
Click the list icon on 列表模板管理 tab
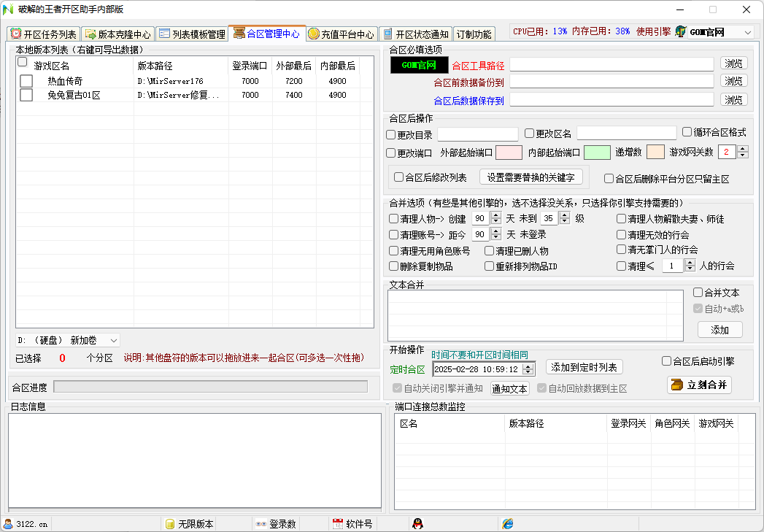click(164, 34)
